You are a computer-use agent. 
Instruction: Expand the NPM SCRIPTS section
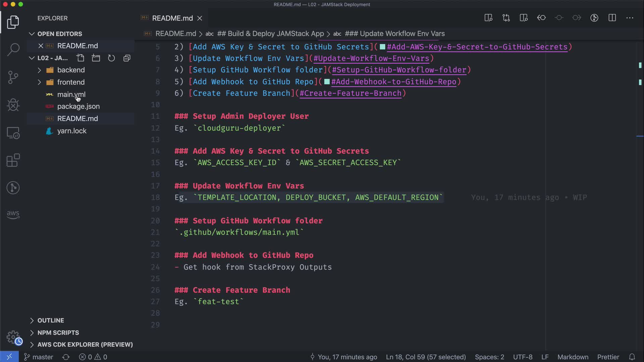click(x=58, y=333)
